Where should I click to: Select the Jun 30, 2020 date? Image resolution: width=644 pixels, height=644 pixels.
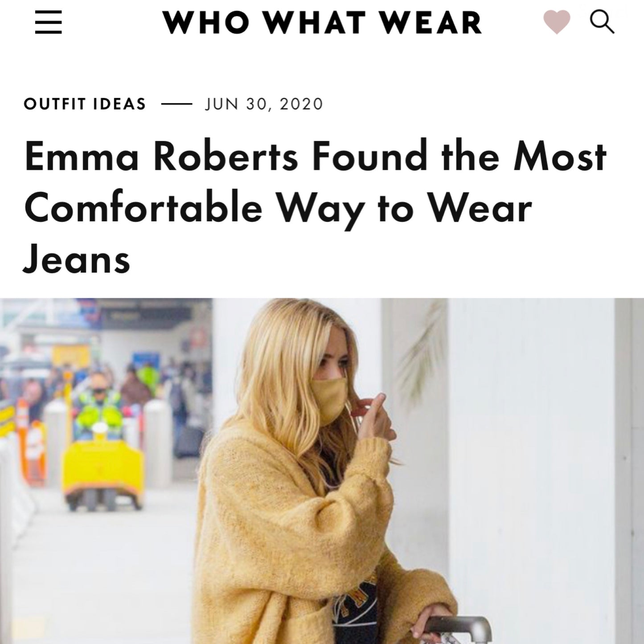[264, 104]
